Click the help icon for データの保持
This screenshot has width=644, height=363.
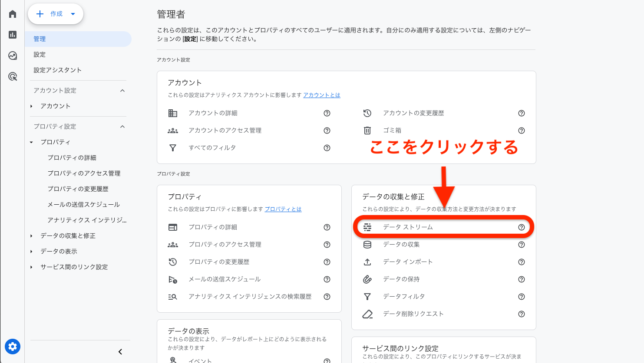[x=522, y=279]
